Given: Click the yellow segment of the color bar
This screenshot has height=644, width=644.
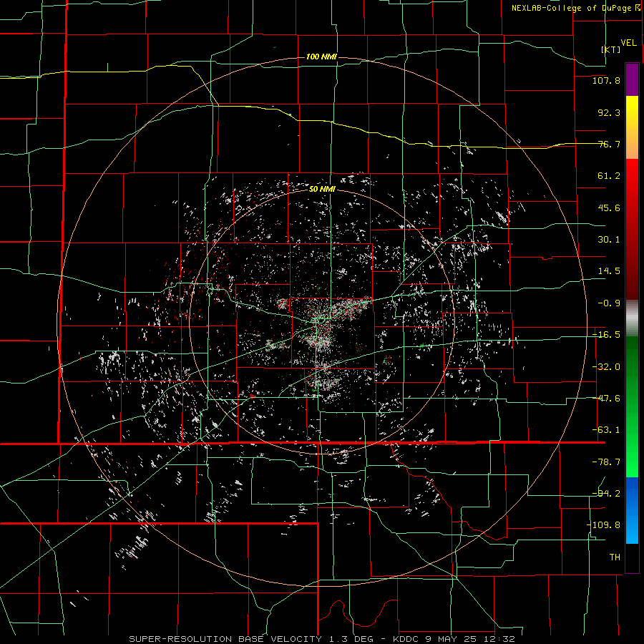Looking at the screenshot, I should click(x=632, y=127).
